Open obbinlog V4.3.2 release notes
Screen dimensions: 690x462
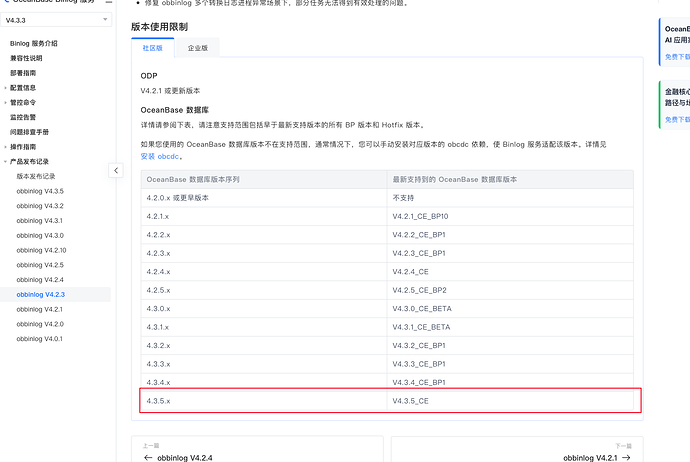pos(40,206)
